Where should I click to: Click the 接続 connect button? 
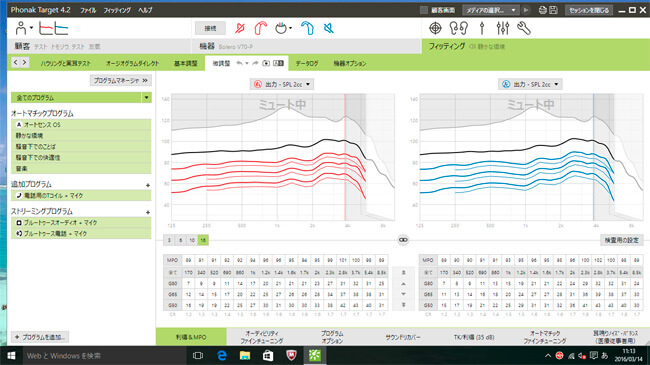click(x=210, y=28)
